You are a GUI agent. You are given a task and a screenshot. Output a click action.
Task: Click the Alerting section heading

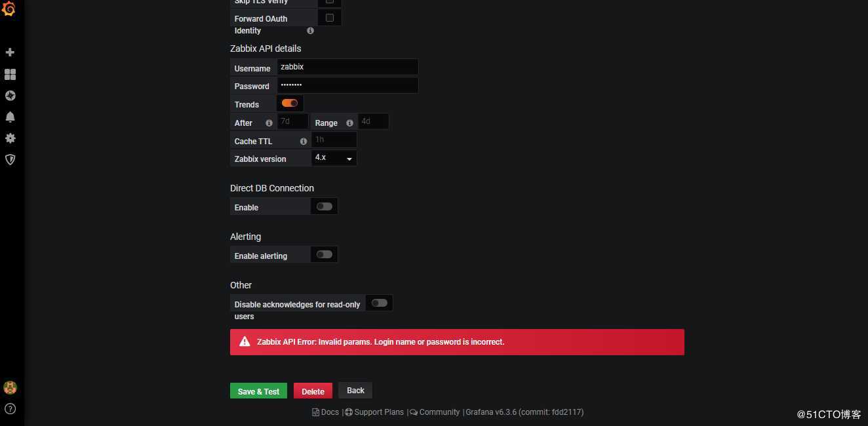[245, 237]
